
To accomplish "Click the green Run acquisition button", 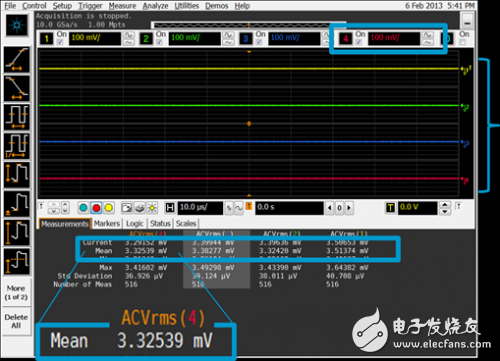I will (83, 208).
